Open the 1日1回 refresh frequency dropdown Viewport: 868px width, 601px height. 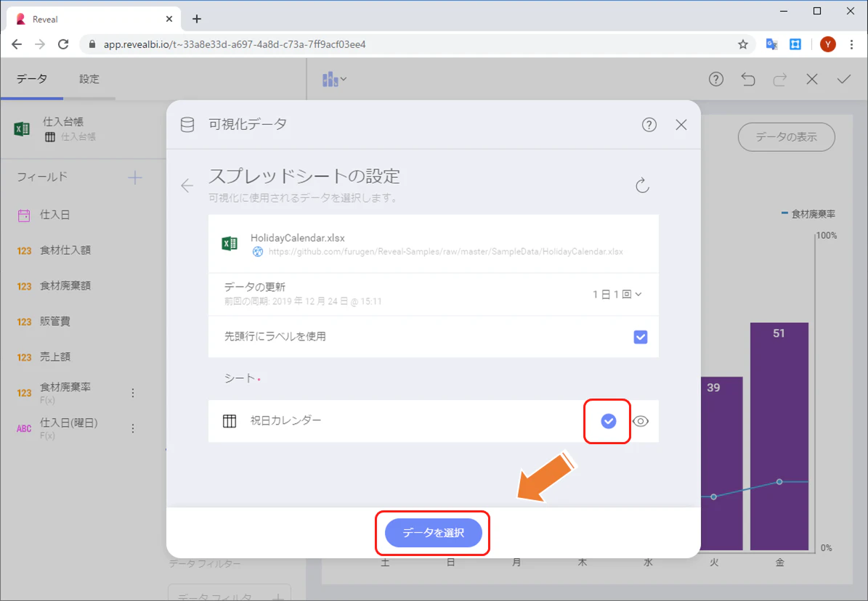click(x=617, y=295)
